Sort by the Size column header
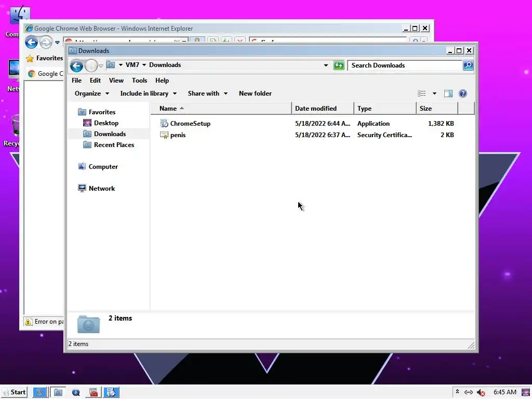Image resolution: width=532 pixels, height=399 pixels. coord(437,109)
